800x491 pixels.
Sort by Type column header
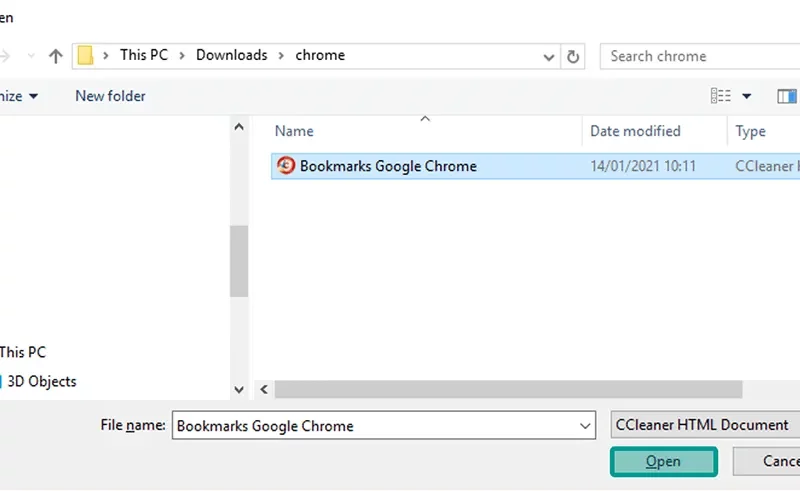pos(750,131)
